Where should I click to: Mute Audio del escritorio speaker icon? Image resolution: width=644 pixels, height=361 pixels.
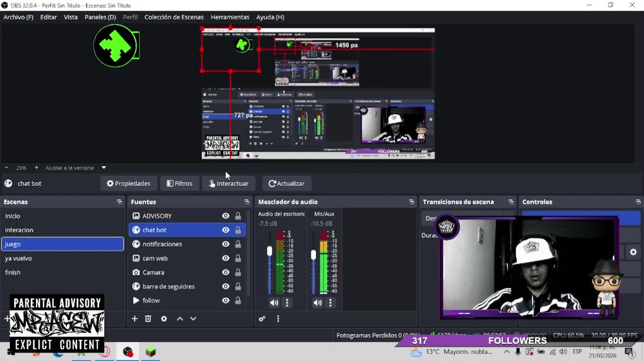[x=274, y=302]
